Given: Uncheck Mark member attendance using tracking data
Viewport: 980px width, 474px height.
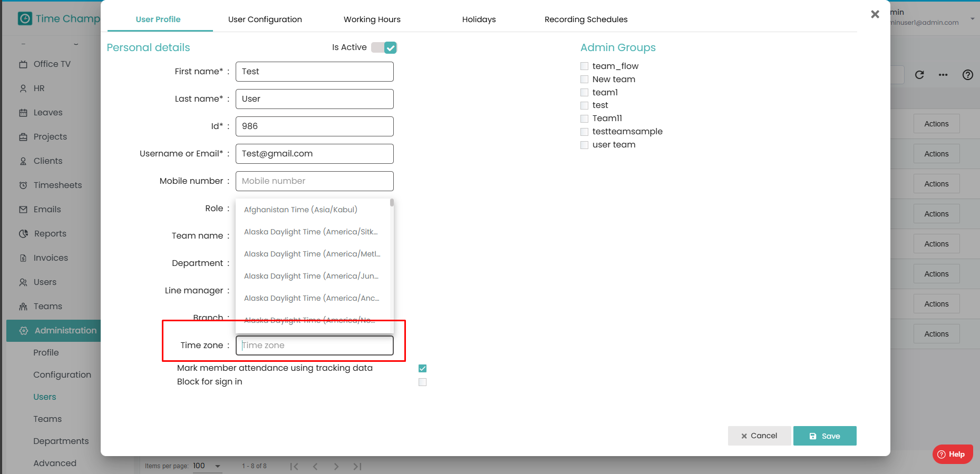Looking at the screenshot, I should pos(422,368).
